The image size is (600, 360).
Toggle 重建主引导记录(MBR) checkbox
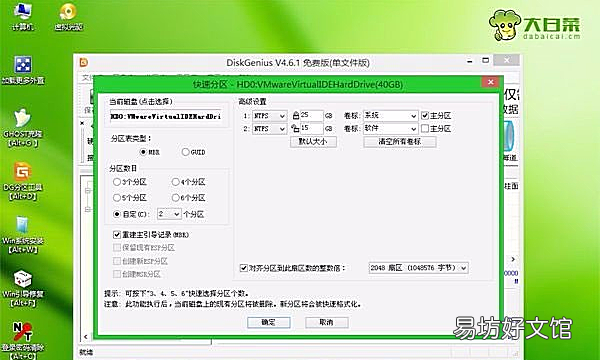pyautogui.click(x=117, y=235)
